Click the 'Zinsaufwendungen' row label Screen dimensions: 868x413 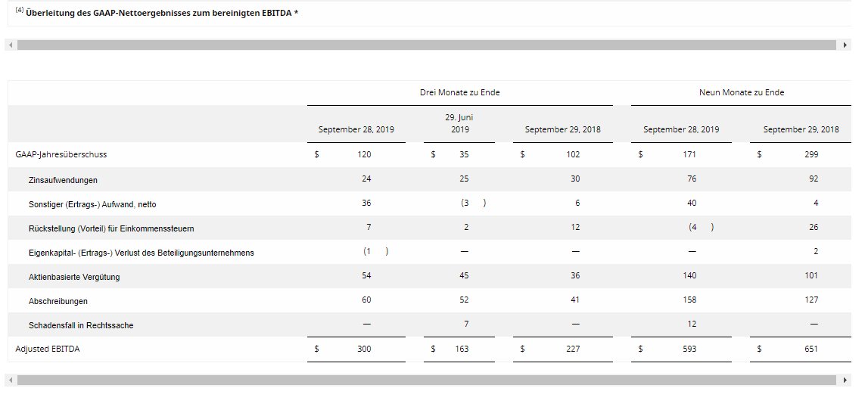coord(63,180)
